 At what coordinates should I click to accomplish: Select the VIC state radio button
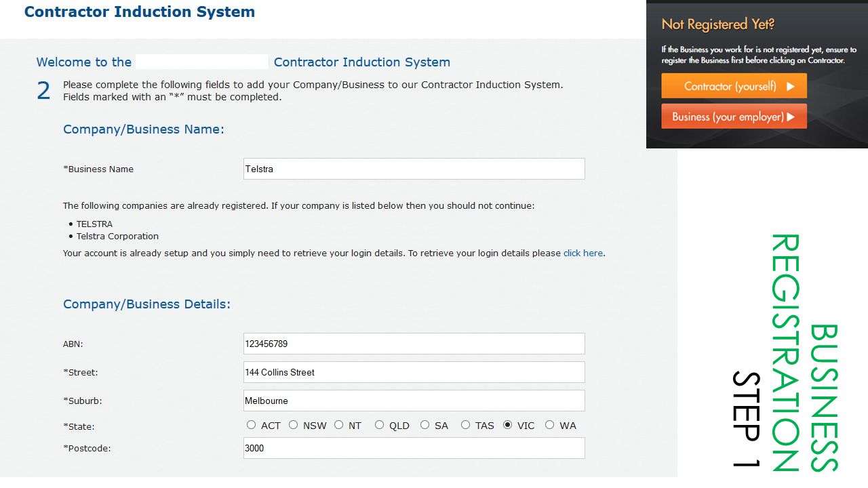pos(507,425)
